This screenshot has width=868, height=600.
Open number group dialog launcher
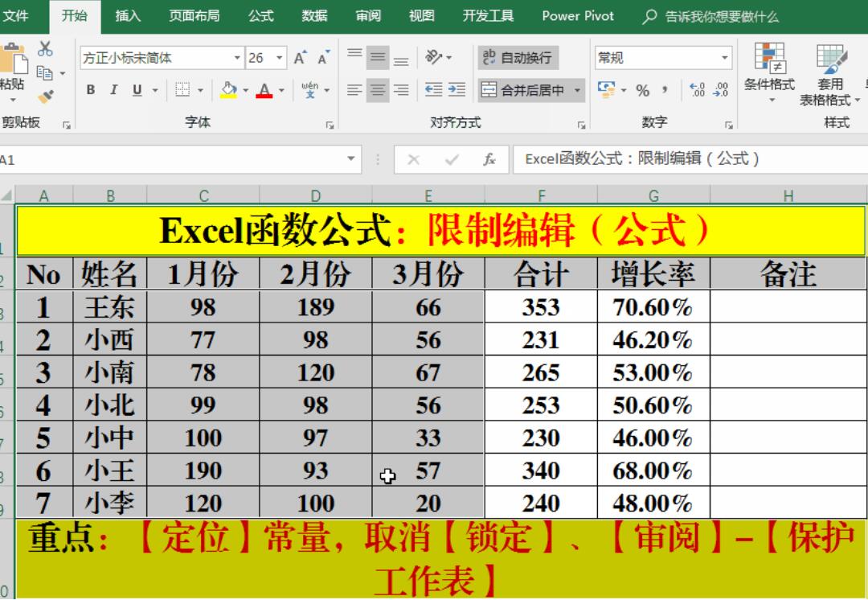(728, 125)
